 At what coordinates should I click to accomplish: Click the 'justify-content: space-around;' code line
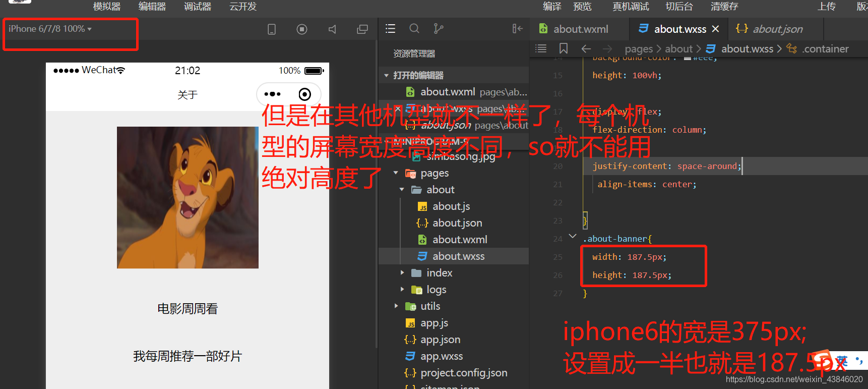tap(667, 166)
